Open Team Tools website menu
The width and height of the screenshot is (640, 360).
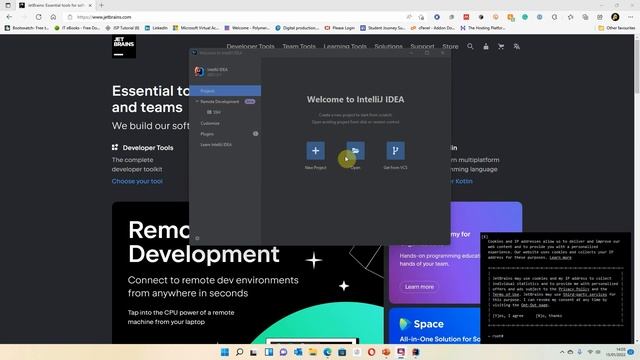coord(299,47)
